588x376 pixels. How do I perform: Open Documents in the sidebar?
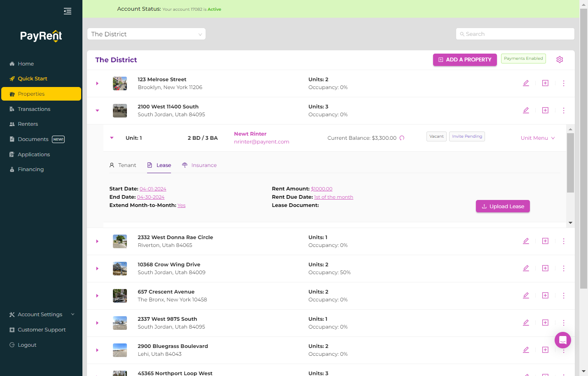tap(33, 139)
